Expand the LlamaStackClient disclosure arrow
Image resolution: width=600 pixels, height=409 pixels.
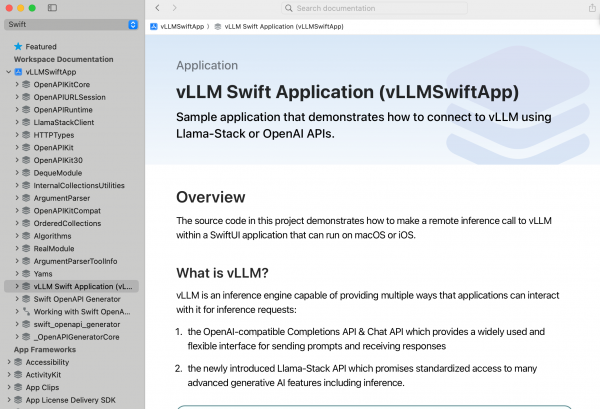click(x=16, y=122)
